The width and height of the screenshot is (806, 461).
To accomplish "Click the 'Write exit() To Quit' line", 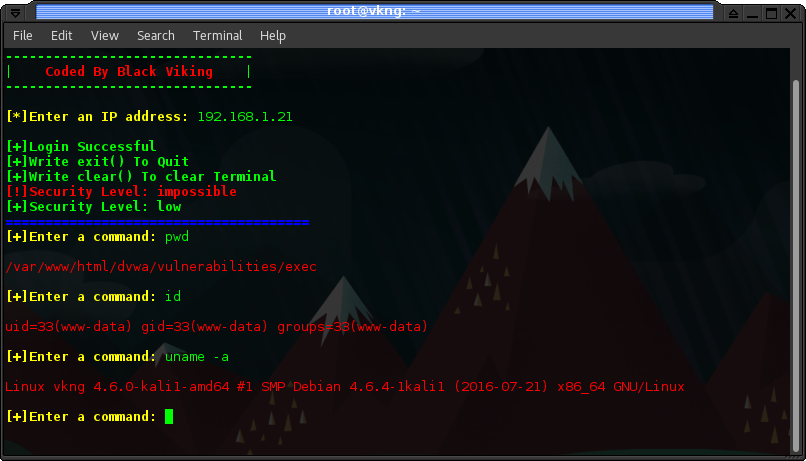I will tap(98, 161).
